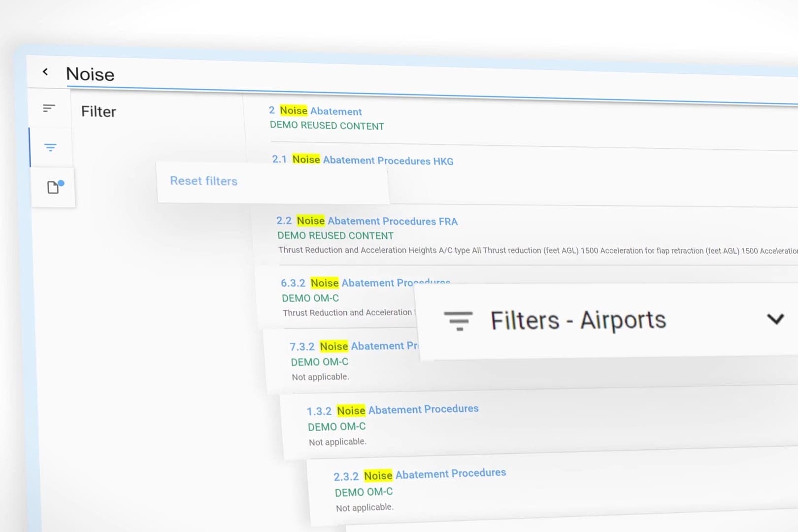Expand the Filters - Airports chevron

click(775, 319)
